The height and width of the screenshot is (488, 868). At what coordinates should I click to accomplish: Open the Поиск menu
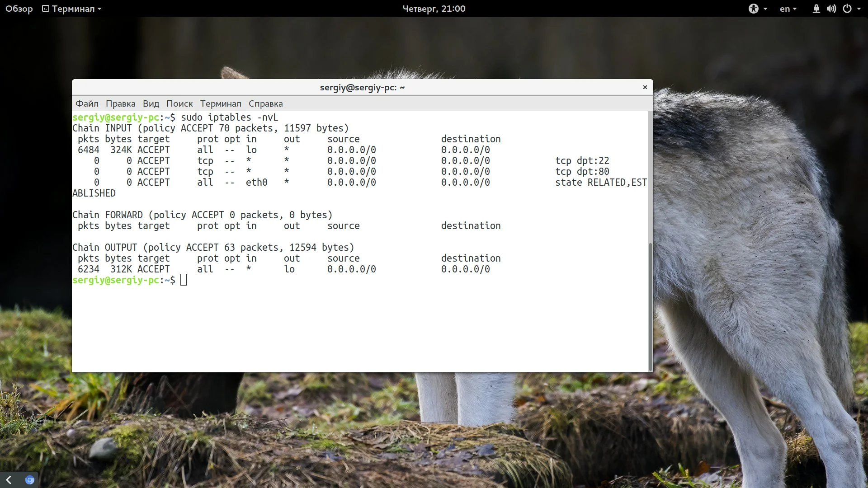tap(179, 103)
